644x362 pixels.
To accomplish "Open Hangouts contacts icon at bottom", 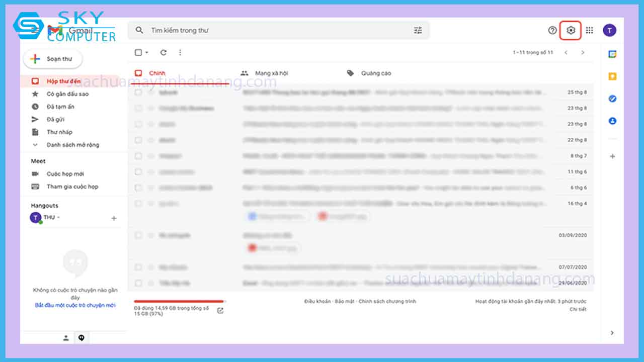I will point(66,338).
